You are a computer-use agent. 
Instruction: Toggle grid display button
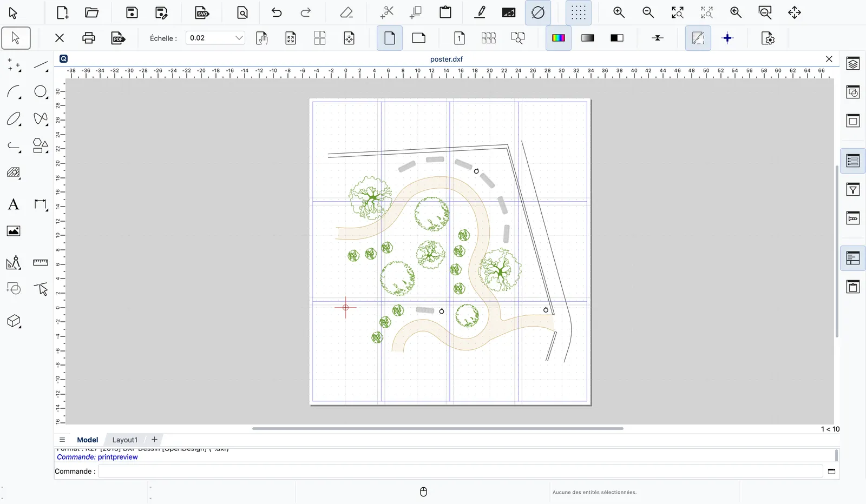(579, 12)
